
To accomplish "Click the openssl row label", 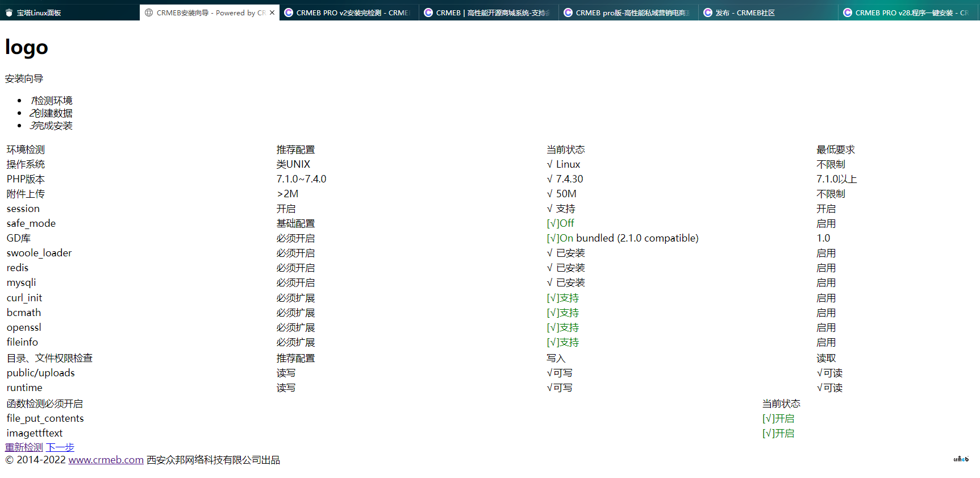I will [24, 327].
